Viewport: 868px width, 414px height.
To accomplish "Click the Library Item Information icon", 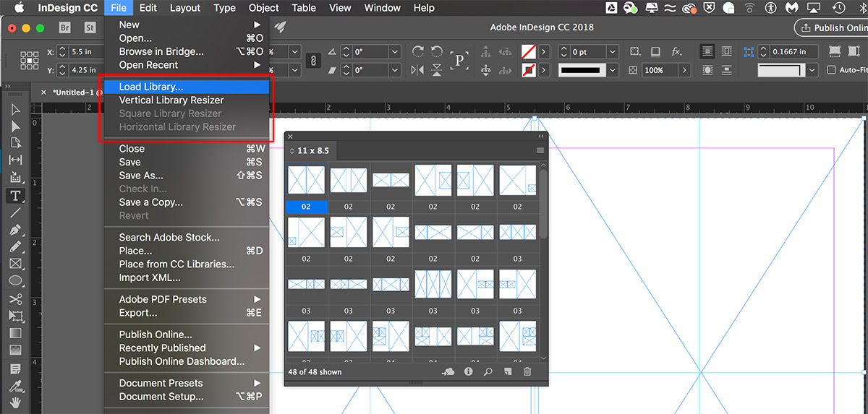I will tap(468, 371).
